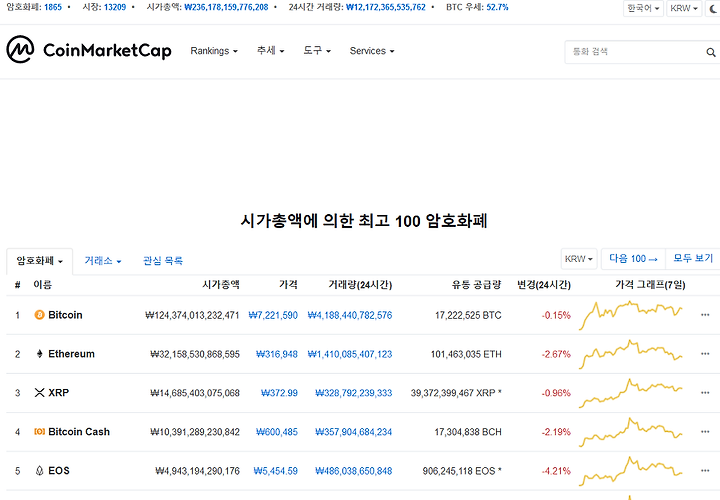Click Ethereum price ₩316,948

tap(277, 354)
